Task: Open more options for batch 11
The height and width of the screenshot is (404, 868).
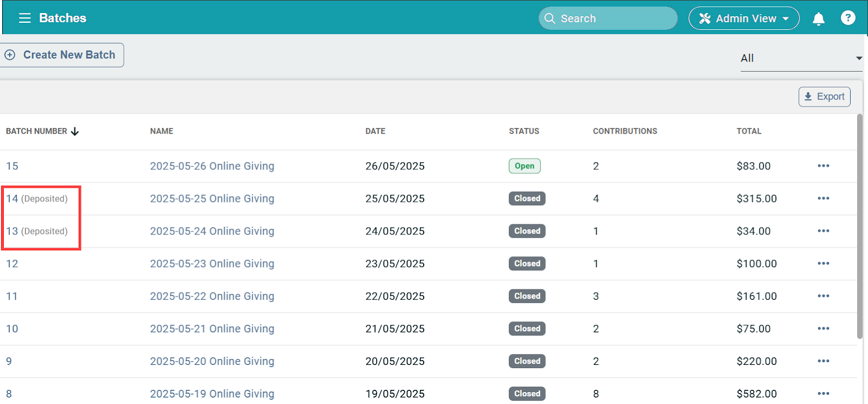Action: [824, 296]
